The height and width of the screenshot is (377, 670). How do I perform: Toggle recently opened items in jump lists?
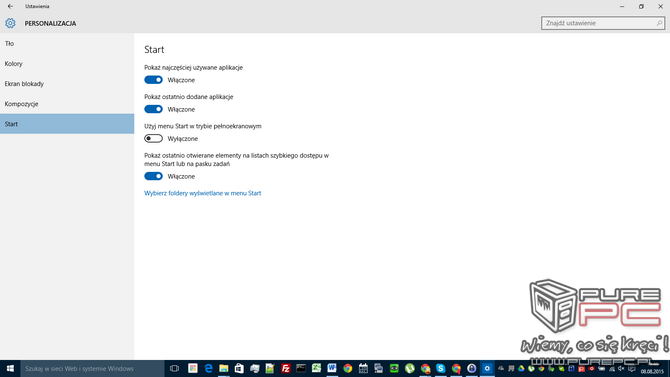pyautogui.click(x=153, y=176)
